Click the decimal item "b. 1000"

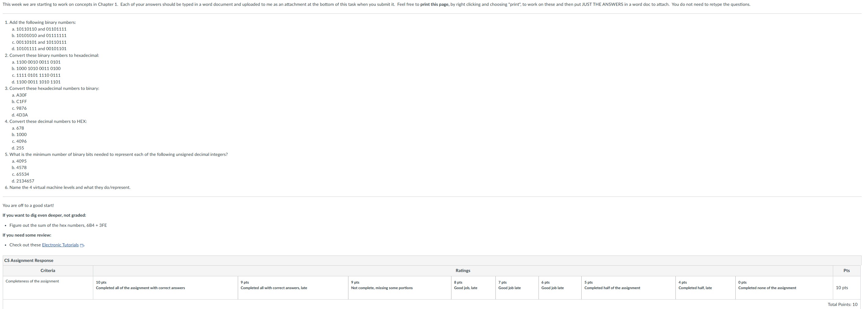[19, 134]
